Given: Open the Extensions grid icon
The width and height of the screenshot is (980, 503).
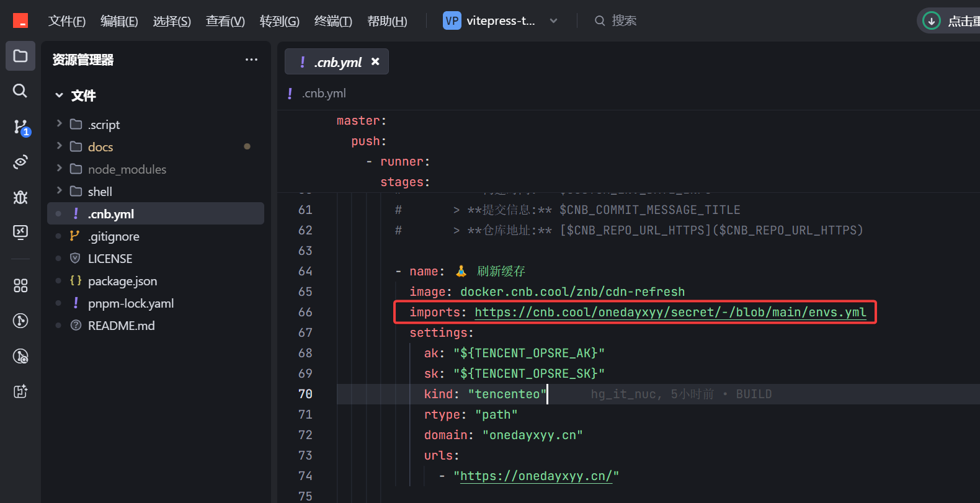Looking at the screenshot, I should click(x=20, y=285).
